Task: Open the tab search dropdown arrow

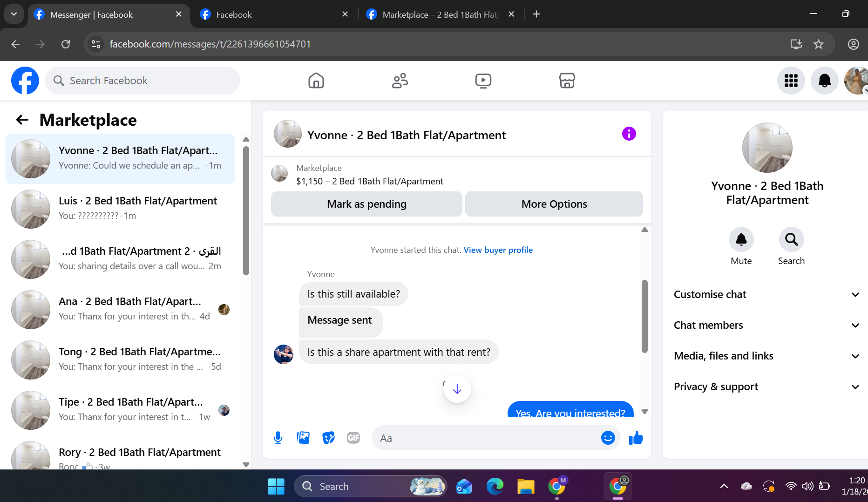Action: pyautogui.click(x=14, y=14)
